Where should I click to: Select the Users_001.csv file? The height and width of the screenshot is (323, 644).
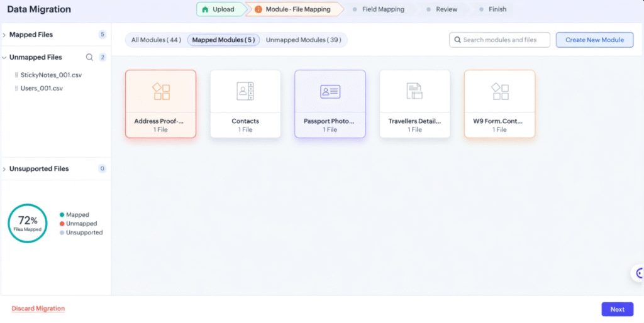(x=42, y=88)
